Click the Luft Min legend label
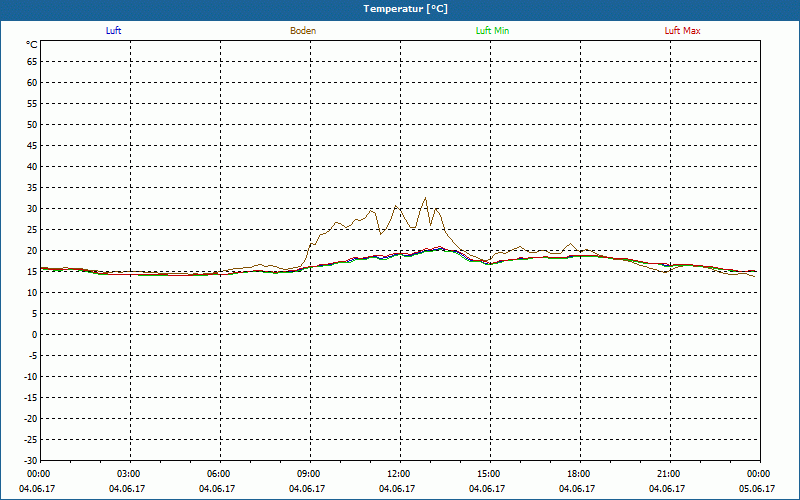The height and width of the screenshot is (500, 800). coord(492,31)
